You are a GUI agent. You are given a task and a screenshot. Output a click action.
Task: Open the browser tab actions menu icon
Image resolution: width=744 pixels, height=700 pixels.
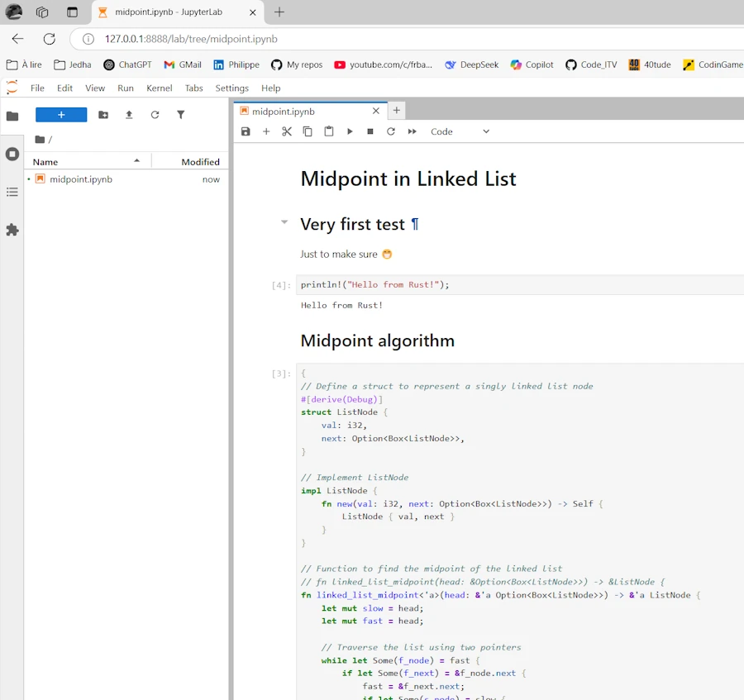point(72,12)
